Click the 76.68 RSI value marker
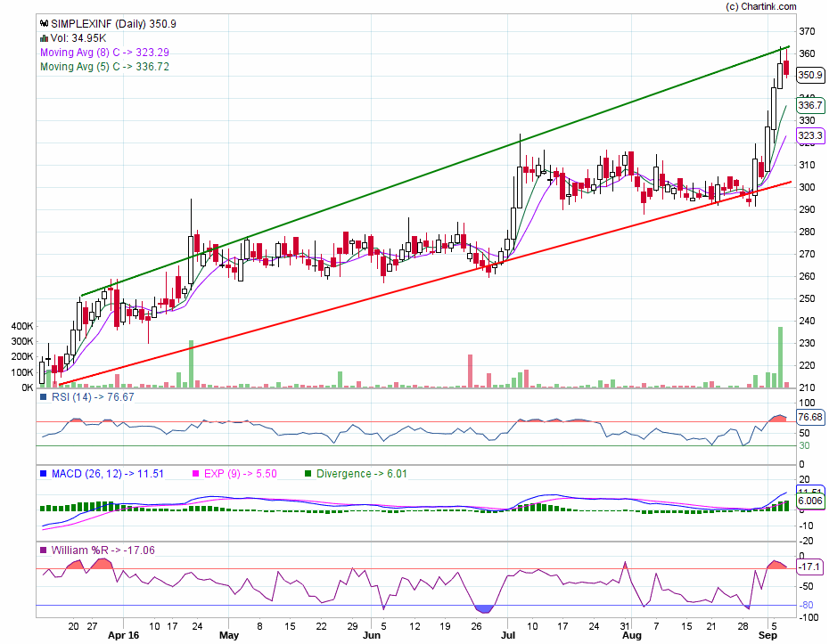Screen dimensions: 829x644 [x=810, y=417]
